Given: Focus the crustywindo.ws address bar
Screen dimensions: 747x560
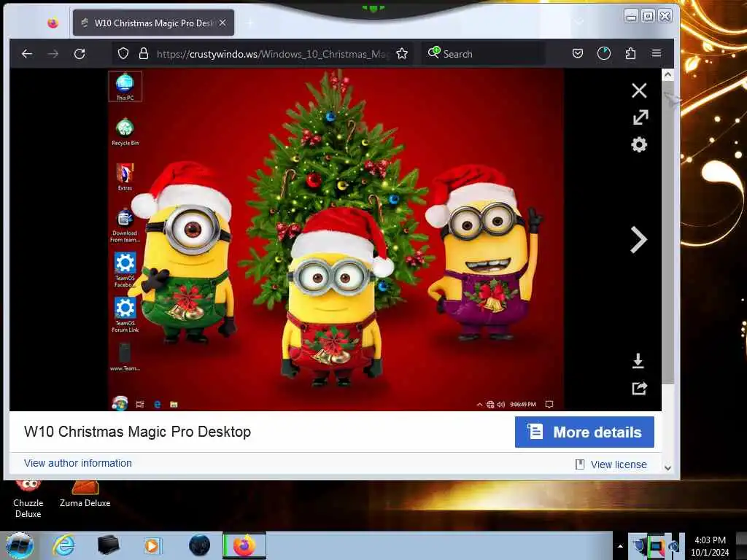Looking at the screenshot, I should (x=273, y=54).
